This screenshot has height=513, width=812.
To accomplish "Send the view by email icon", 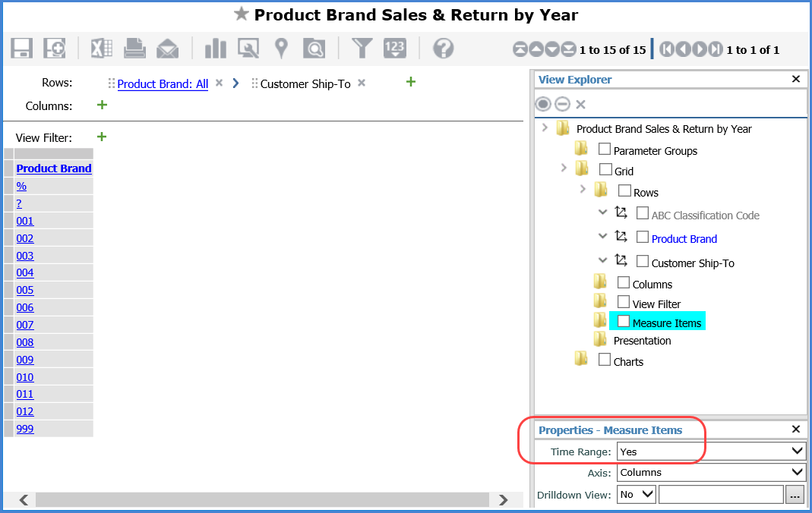I will tap(167, 49).
